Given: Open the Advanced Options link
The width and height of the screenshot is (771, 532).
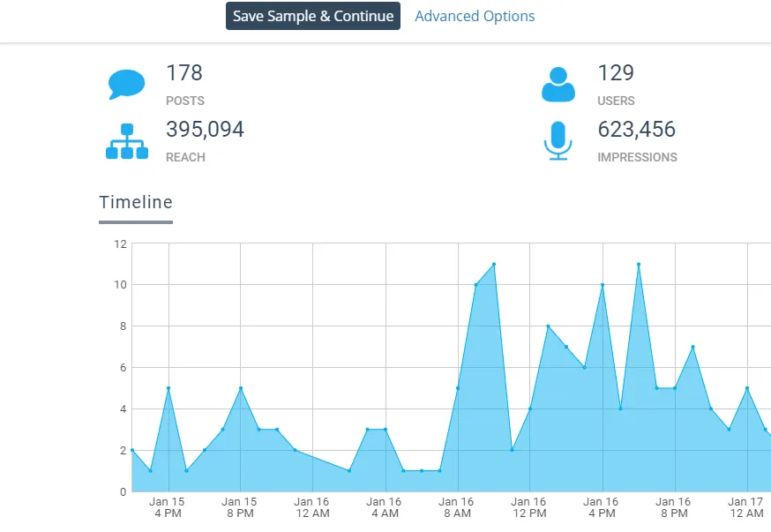Looking at the screenshot, I should pyautogui.click(x=475, y=16).
